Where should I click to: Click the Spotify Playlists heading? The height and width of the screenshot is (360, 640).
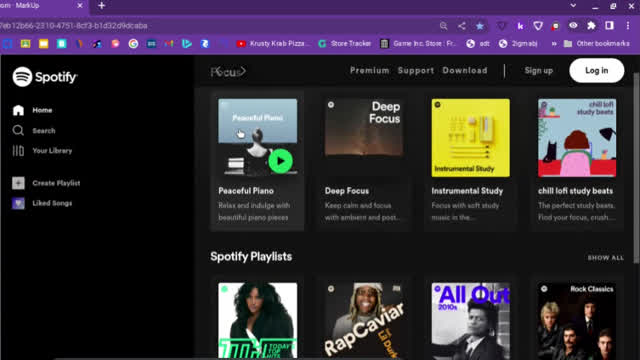(x=251, y=257)
